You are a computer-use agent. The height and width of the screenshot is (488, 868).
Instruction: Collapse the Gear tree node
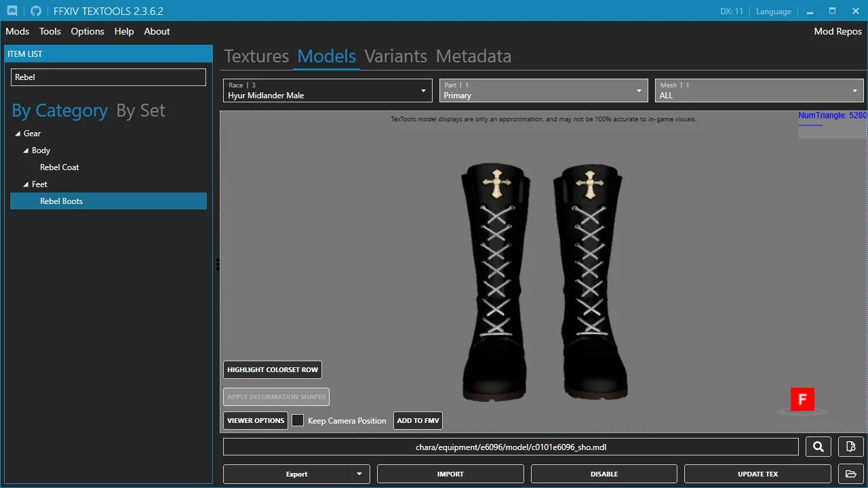pos(18,134)
